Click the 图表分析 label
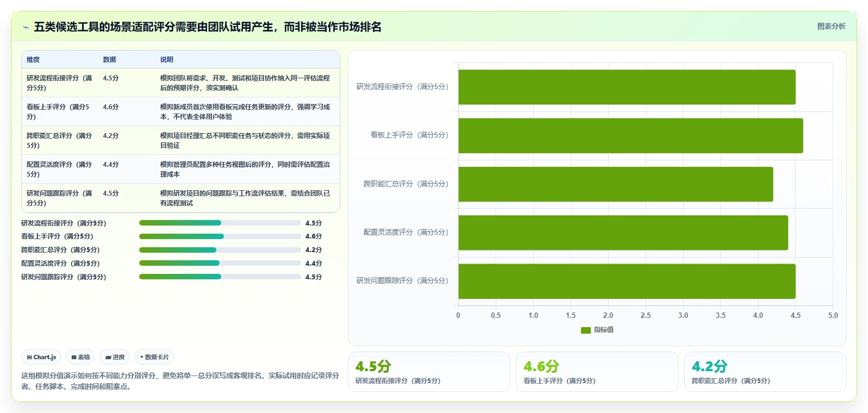The image size is (868, 413). [831, 26]
